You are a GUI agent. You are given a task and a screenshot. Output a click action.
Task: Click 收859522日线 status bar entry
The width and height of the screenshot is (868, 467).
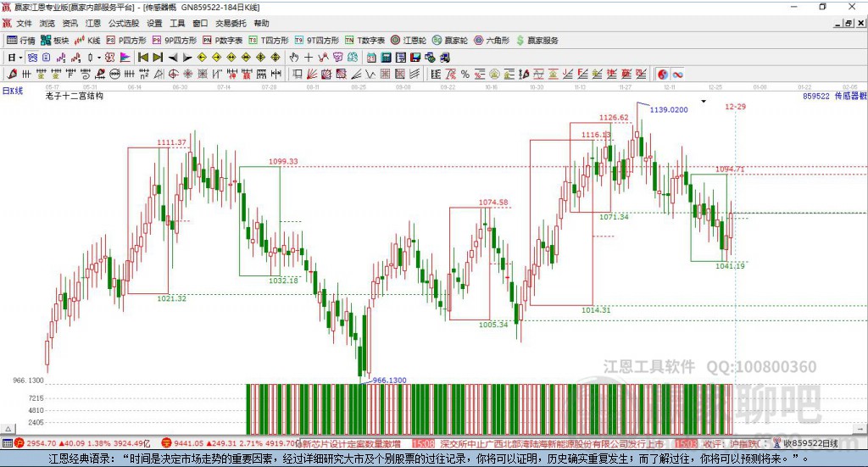coord(810,443)
